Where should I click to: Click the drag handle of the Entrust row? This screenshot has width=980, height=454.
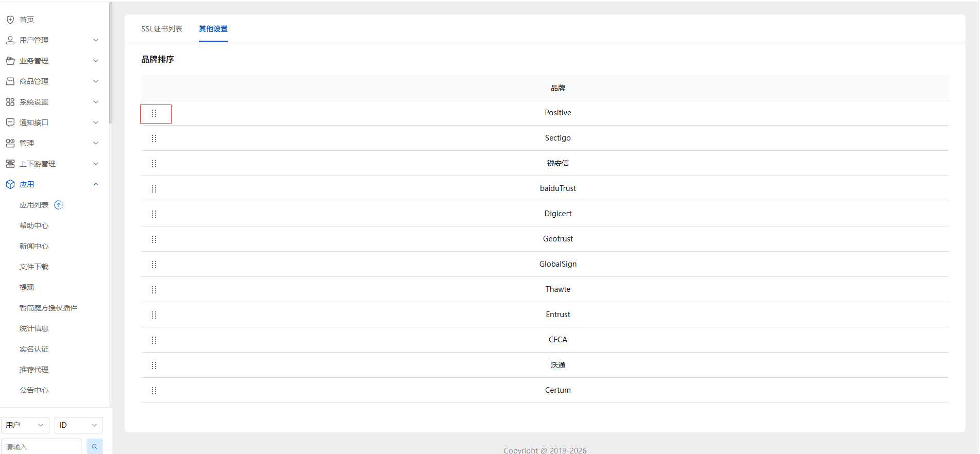point(154,315)
